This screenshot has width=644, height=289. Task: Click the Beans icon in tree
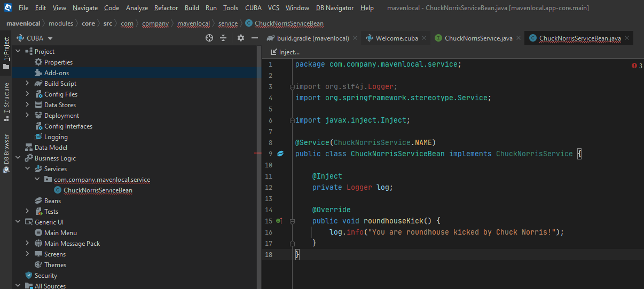pyautogui.click(x=38, y=201)
